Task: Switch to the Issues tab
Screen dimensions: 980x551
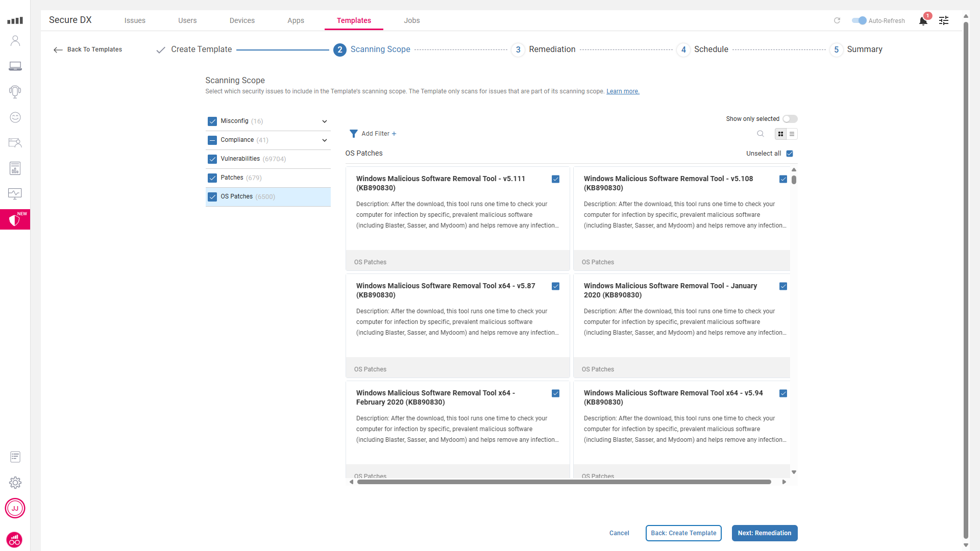Action: tap(135, 20)
